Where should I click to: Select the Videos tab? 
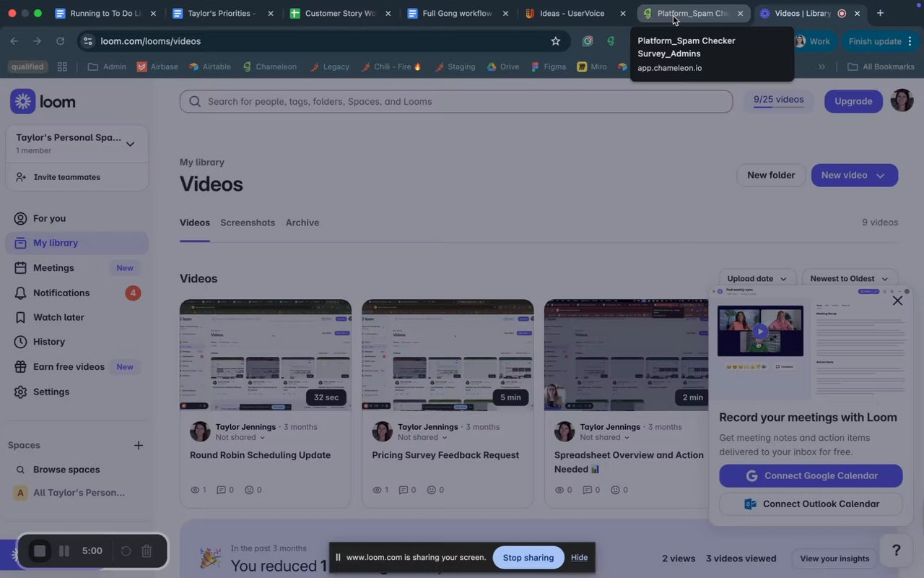pyautogui.click(x=195, y=223)
